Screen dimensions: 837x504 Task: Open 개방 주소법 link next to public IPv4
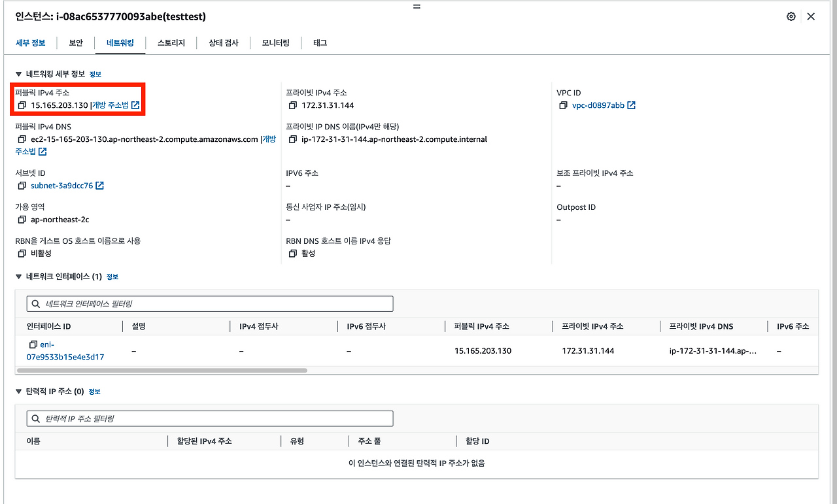(x=115, y=105)
